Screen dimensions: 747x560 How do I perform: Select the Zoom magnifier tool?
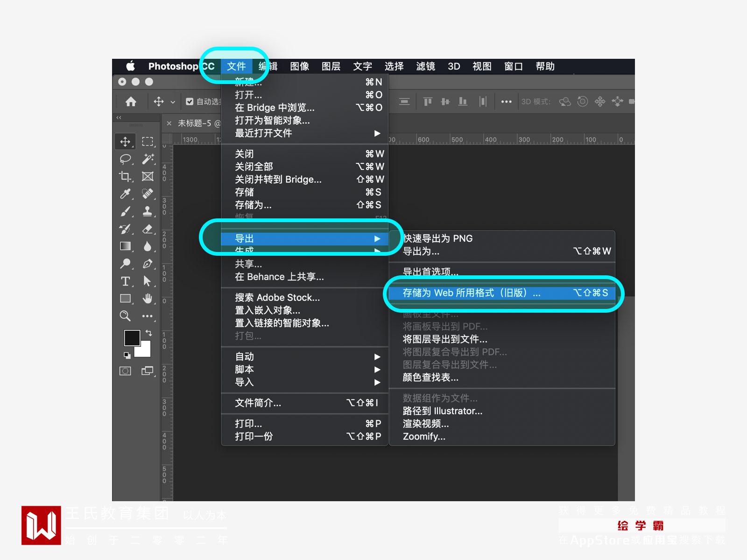coord(125,316)
